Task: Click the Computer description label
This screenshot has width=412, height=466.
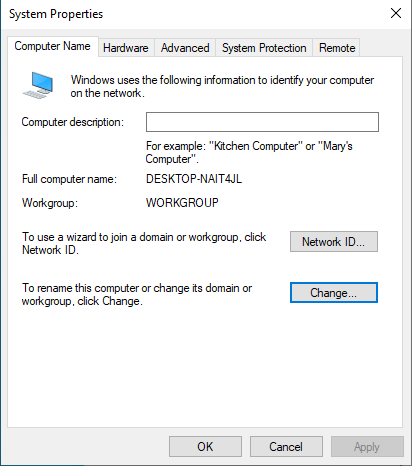Action: (x=73, y=122)
